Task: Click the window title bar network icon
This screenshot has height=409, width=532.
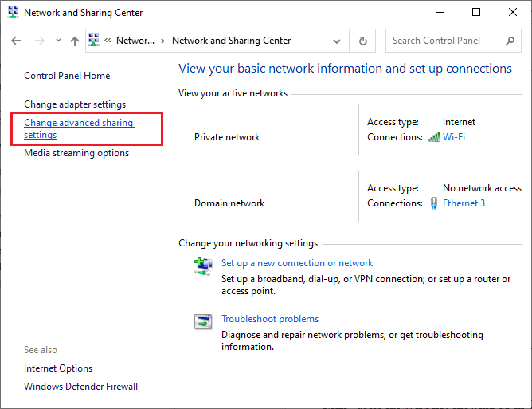Action: (13, 12)
